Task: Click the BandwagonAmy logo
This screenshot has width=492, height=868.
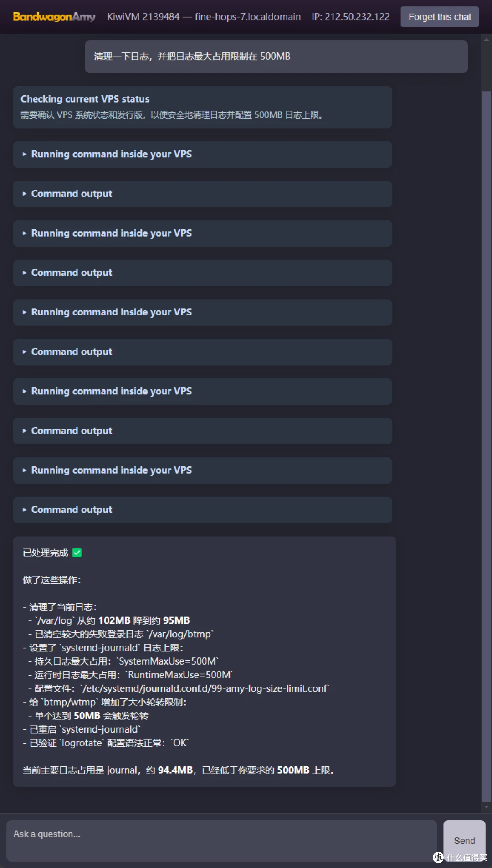Action: click(x=54, y=17)
